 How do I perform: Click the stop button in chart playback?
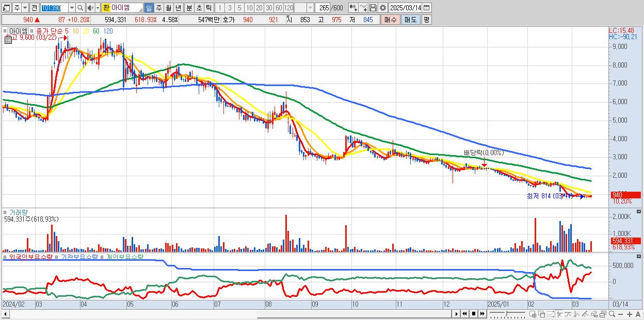474,314
